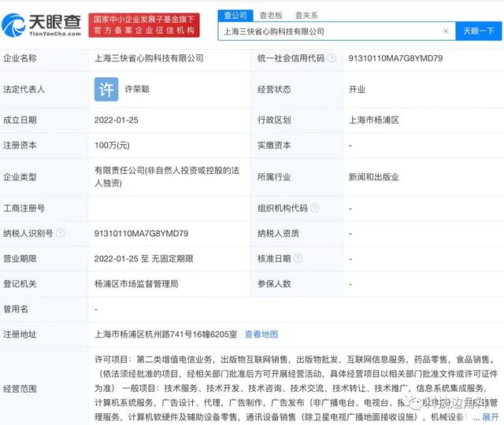Click help icon beside 组织机构代码
Image resolution: width=504 pixels, height=425 pixels.
(315, 208)
